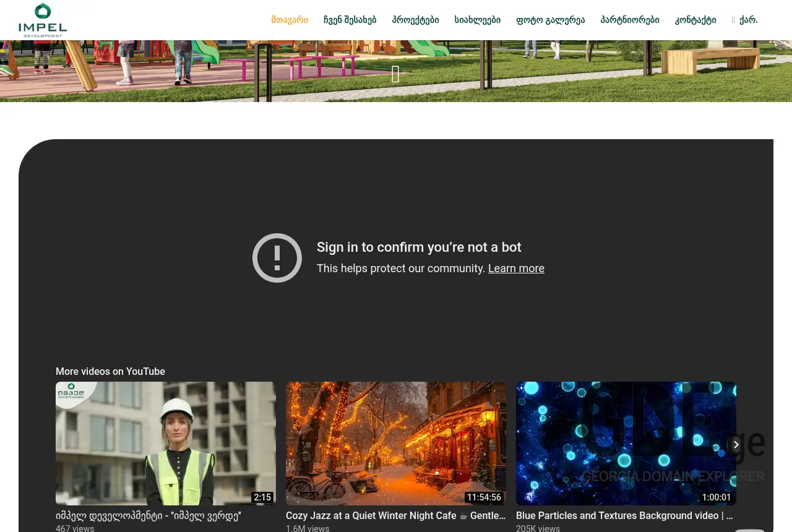Click the Impel badge on the first video thumbnail
The image size is (792, 532).
click(x=70, y=395)
